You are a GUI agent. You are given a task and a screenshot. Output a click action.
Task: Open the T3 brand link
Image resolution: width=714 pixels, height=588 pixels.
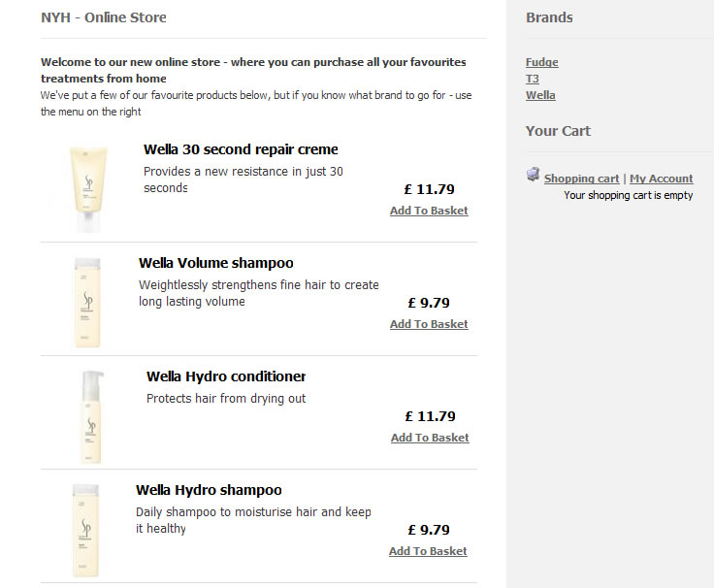point(533,79)
